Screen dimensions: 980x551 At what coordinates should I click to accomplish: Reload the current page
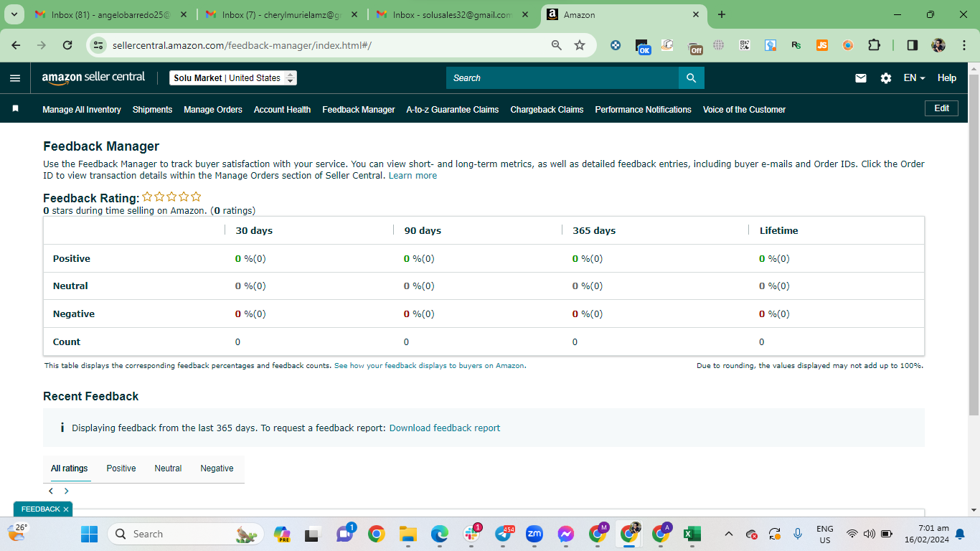[67, 45]
